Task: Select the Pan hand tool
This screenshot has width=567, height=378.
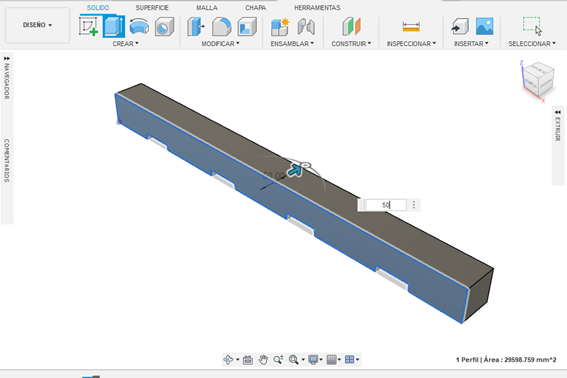Action: (263, 360)
